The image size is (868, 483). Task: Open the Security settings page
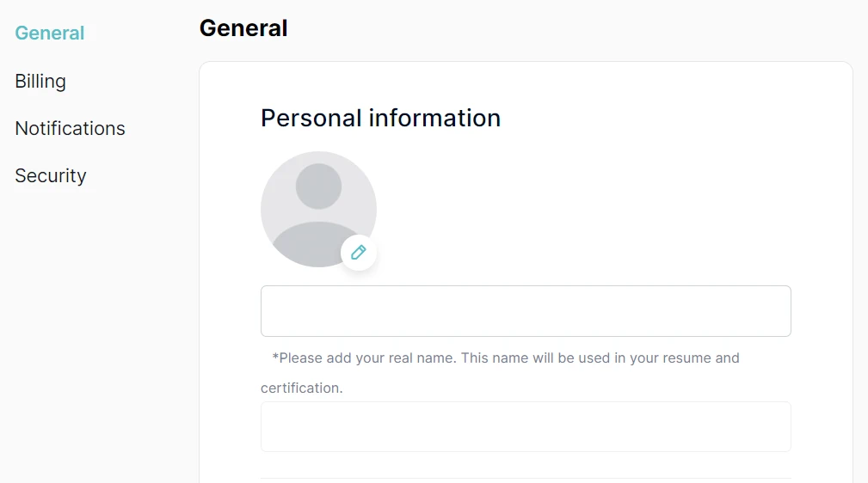click(x=51, y=175)
